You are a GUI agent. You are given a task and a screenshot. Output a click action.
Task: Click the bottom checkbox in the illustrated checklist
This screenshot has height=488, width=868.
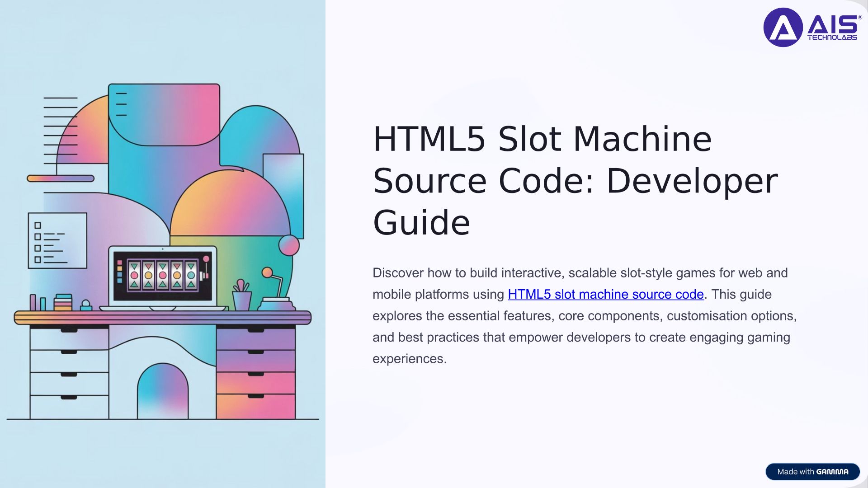tap(38, 260)
